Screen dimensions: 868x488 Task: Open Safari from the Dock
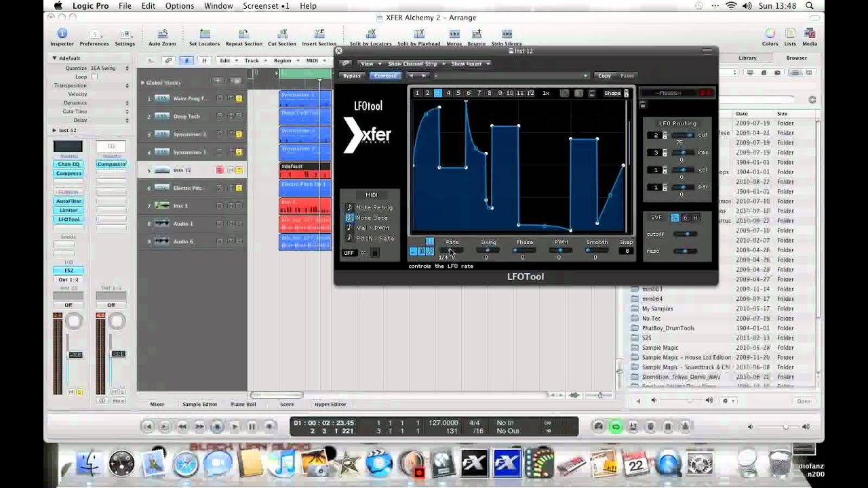[x=185, y=464]
